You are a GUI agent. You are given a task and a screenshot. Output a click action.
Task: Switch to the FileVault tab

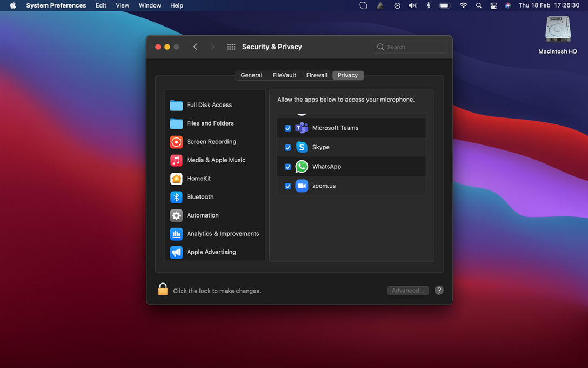284,75
